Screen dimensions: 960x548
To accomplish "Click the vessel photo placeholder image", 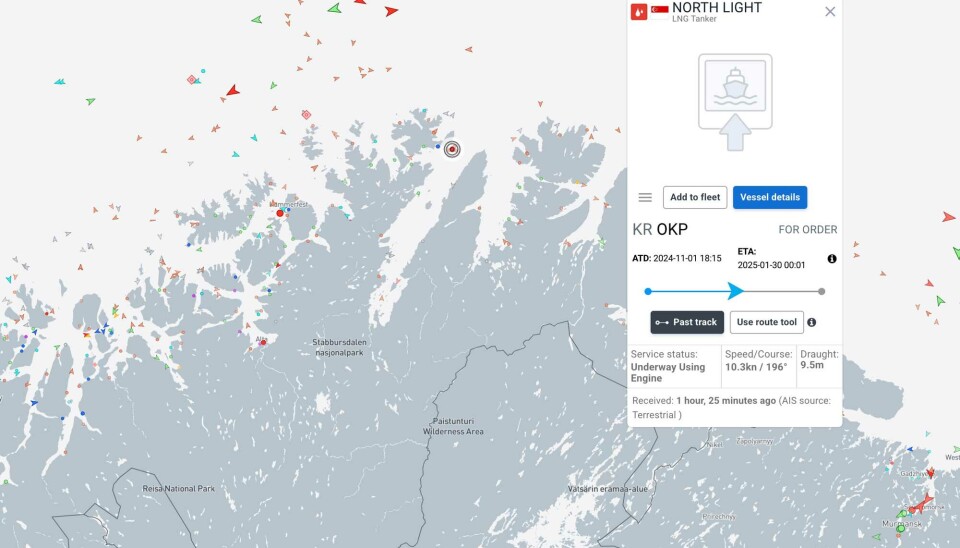I will 735,101.
